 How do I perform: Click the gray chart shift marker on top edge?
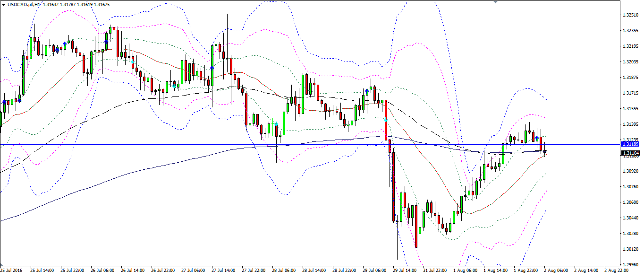point(495,2)
